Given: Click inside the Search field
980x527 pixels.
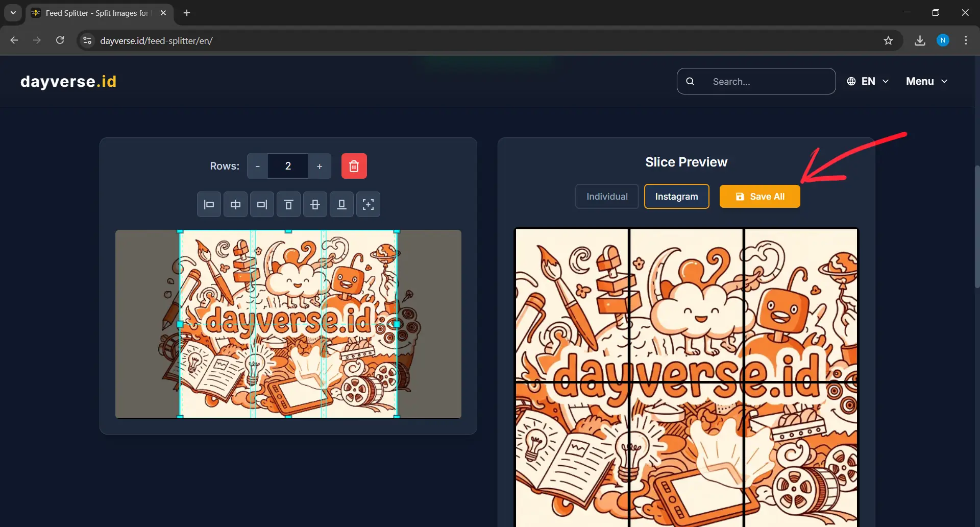Looking at the screenshot, I should (x=755, y=81).
